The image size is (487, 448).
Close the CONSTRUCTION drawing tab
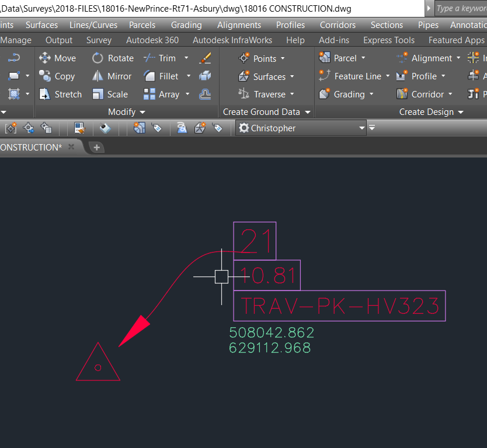pyautogui.click(x=71, y=147)
